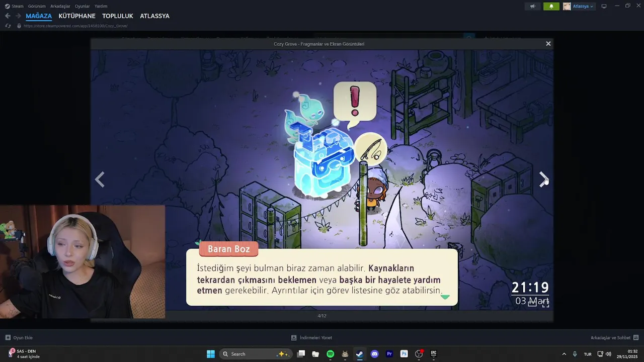Go to the next screenshot arrow
The image size is (644, 362).
point(543,179)
